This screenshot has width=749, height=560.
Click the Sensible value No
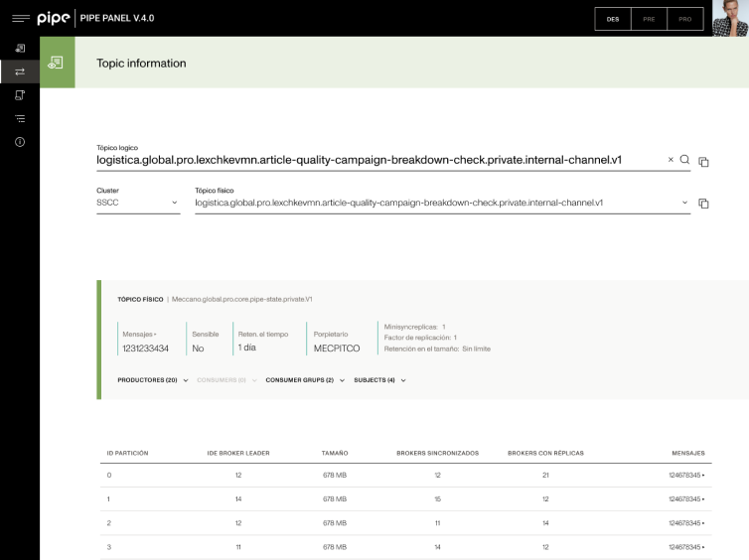coord(198,349)
